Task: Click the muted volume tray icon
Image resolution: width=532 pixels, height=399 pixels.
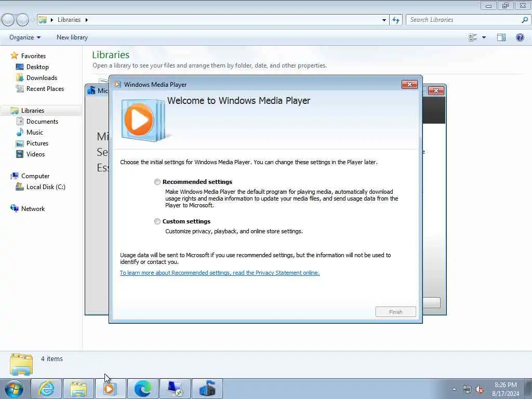Action: point(480,390)
